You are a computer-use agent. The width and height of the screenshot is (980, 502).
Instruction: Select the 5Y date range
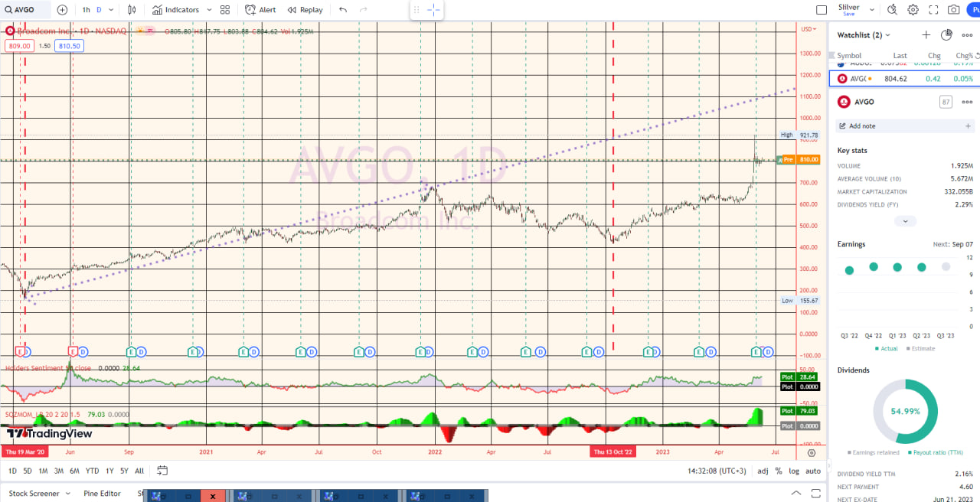coord(124,471)
